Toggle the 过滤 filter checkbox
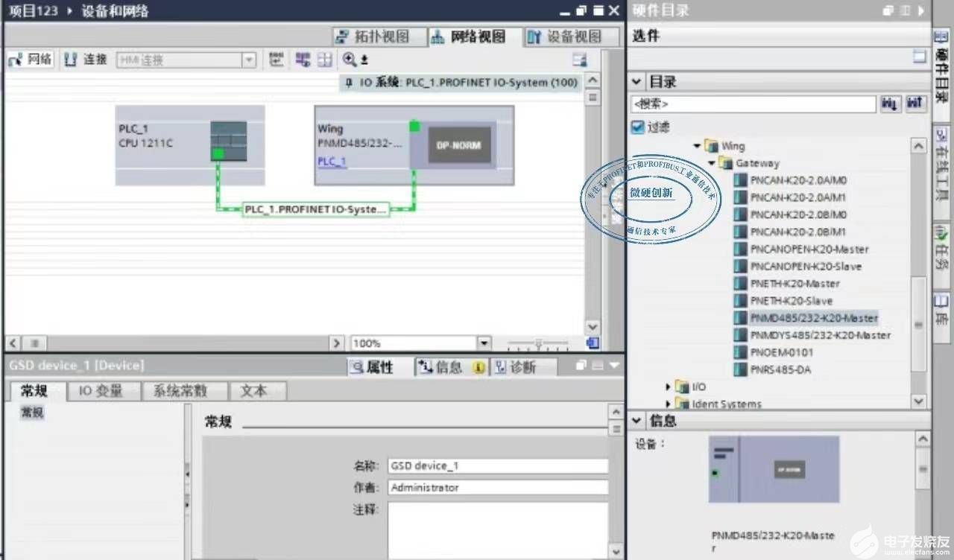Screen dimensions: 954x560 (x=637, y=127)
